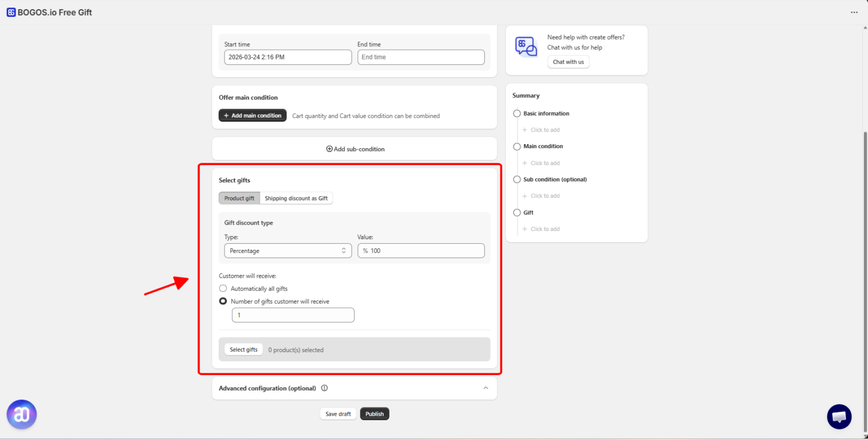Image resolution: width=868 pixels, height=440 pixels.
Task: Switch to Shipping discount as Gift tab
Action: [x=296, y=198]
